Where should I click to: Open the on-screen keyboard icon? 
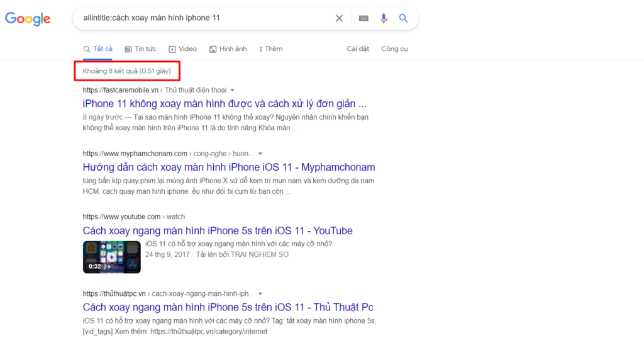tap(364, 18)
